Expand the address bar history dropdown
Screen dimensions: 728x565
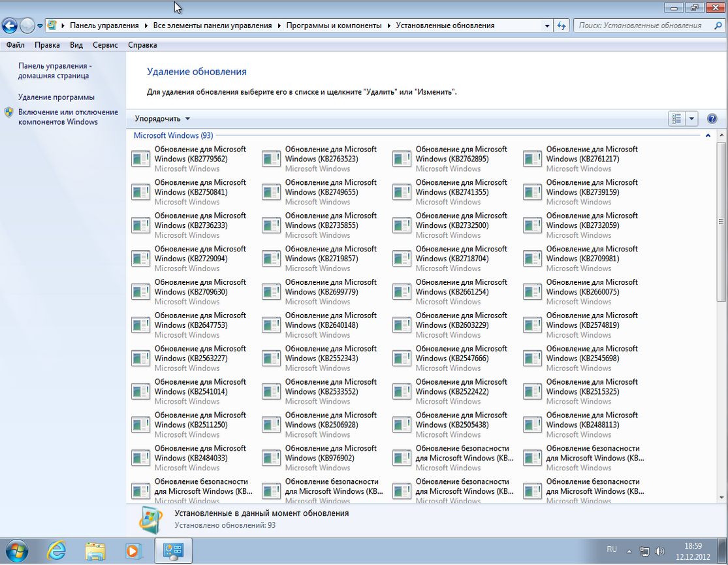(547, 25)
